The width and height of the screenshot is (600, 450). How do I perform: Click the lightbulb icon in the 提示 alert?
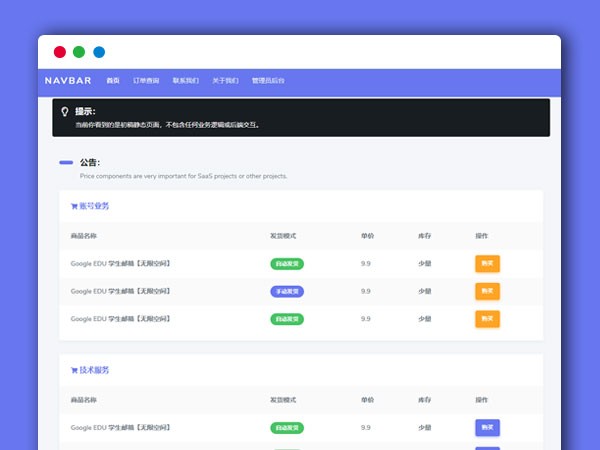pyautogui.click(x=65, y=112)
